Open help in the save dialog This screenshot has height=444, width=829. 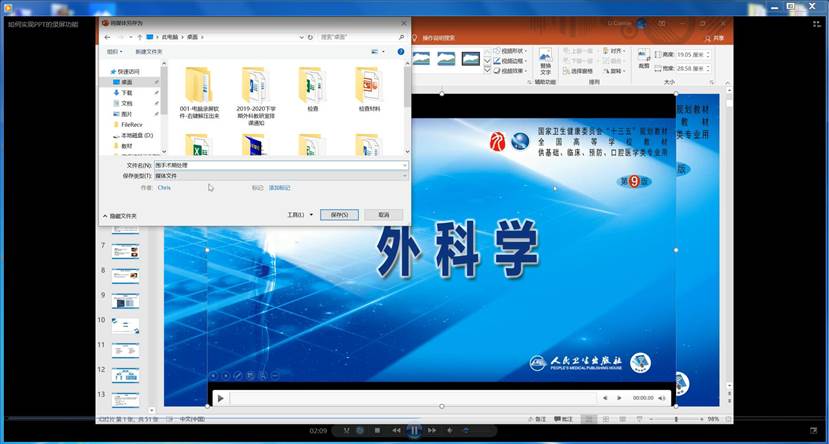pyautogui.click(x=401, y=52)
